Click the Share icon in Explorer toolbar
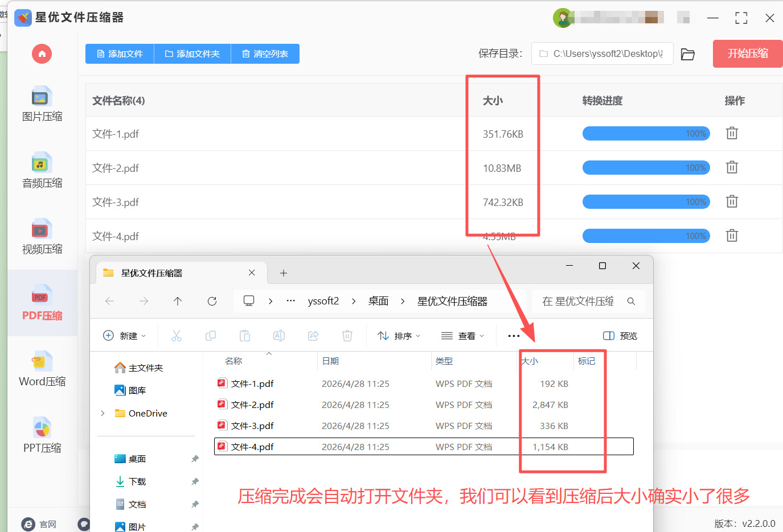Screen dimensions: 783x532 313,336
